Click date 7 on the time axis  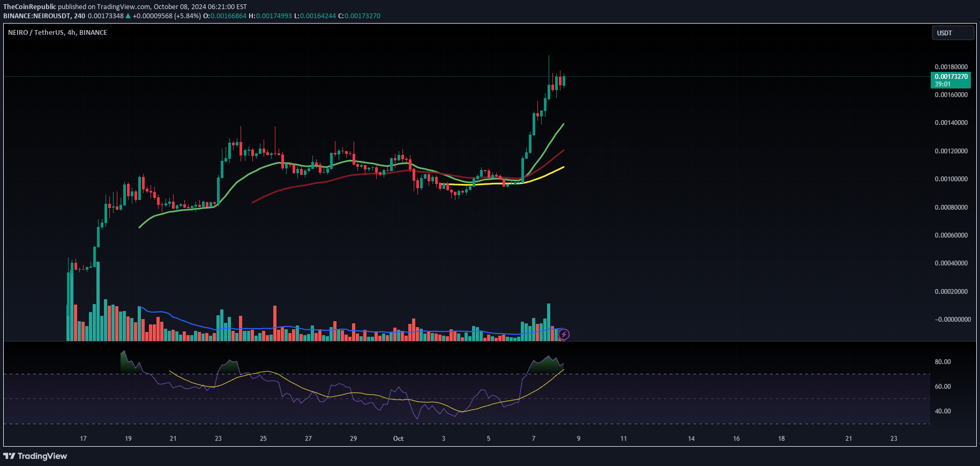[x=534, y=439]
